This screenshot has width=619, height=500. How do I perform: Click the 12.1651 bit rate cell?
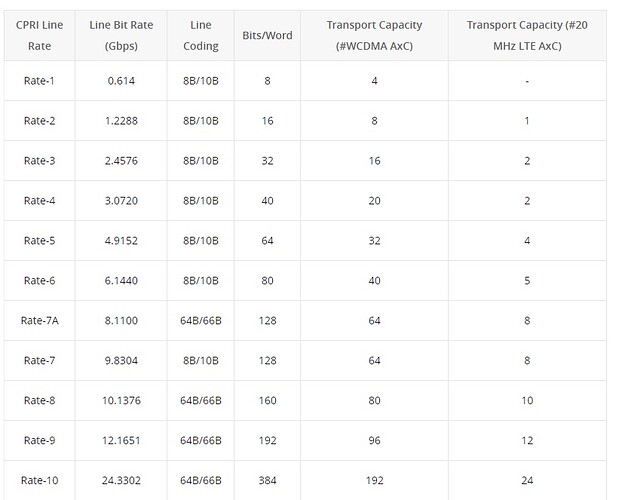coord(121,440)
